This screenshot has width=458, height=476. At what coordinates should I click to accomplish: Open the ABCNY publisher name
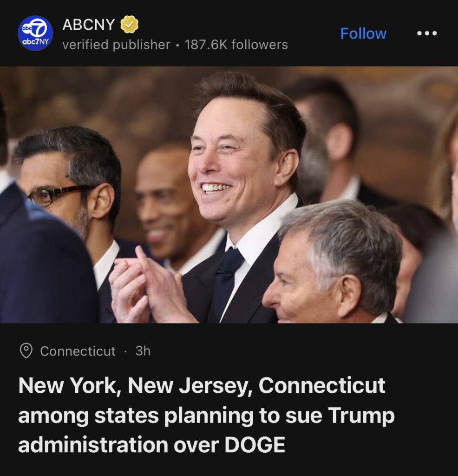click(x=88, y=25)
